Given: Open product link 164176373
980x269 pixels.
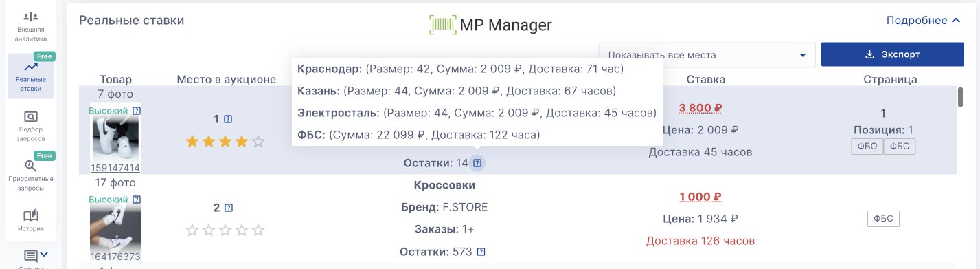Looking at the screenshot, I should (115, 257).
